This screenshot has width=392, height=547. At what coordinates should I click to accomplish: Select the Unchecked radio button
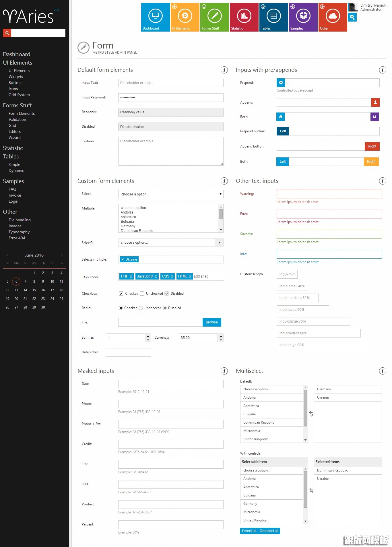point(141,308)
